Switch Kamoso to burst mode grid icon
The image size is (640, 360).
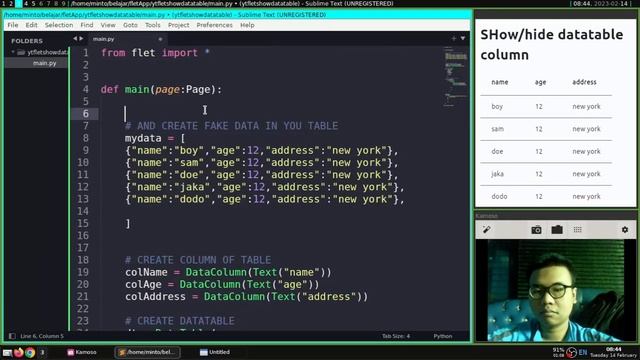coord(578,230)
